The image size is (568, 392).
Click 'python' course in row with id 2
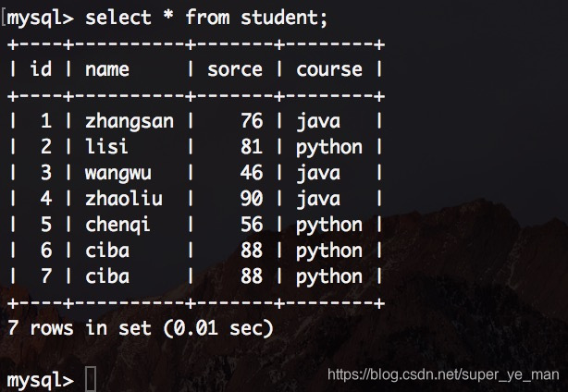329,147
